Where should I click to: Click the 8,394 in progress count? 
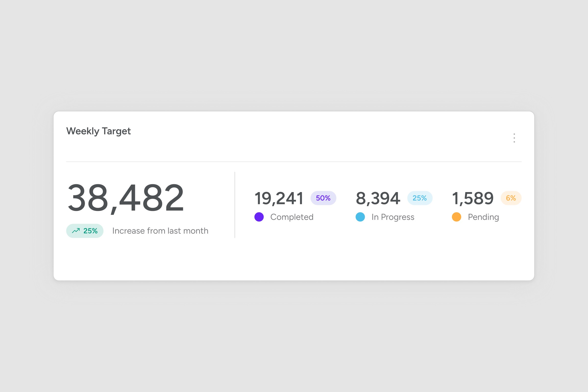pos(378,198)
